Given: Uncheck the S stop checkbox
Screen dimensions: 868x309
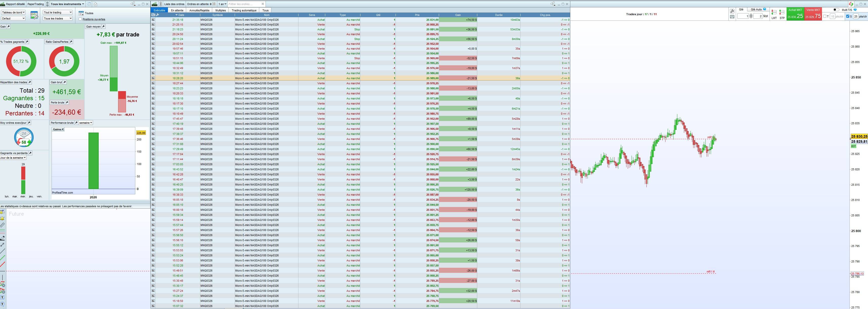Looking at the screenshot, I should [x=848, y=16].
